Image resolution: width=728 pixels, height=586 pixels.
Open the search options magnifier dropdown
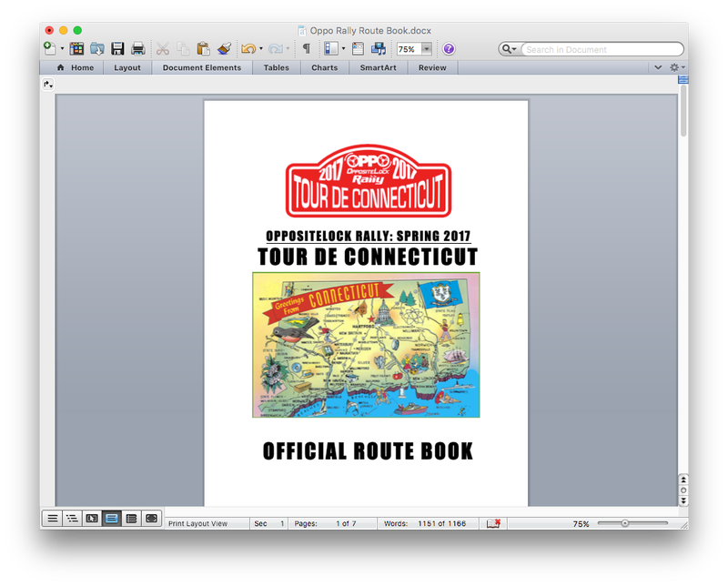510,49
